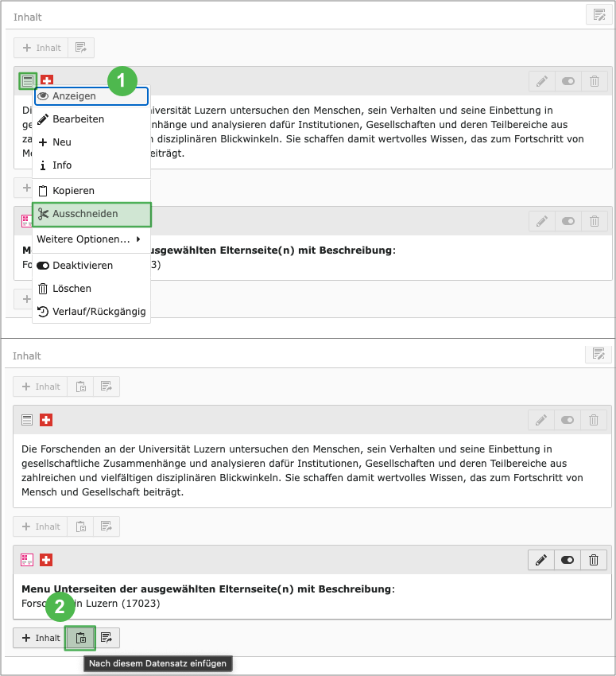
Task: Click the paragraph 'Die Forschenden an der Universität Luzern' in the lower panel
Action: [x=302, y=470]
